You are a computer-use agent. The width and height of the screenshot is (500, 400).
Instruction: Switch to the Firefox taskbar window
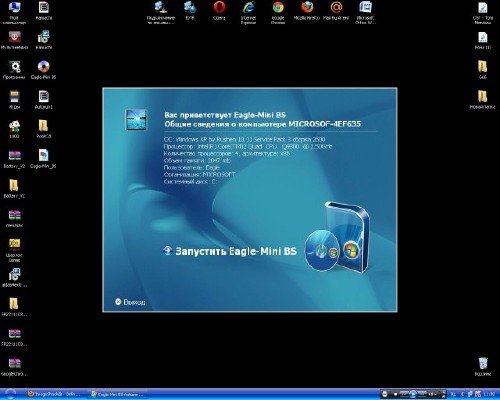point(53,394)
